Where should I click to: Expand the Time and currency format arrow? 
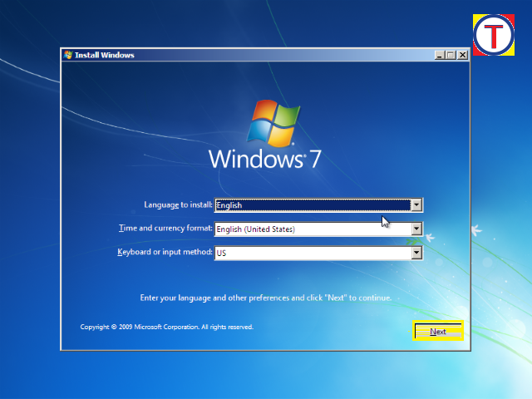click(x=416, y=229)
